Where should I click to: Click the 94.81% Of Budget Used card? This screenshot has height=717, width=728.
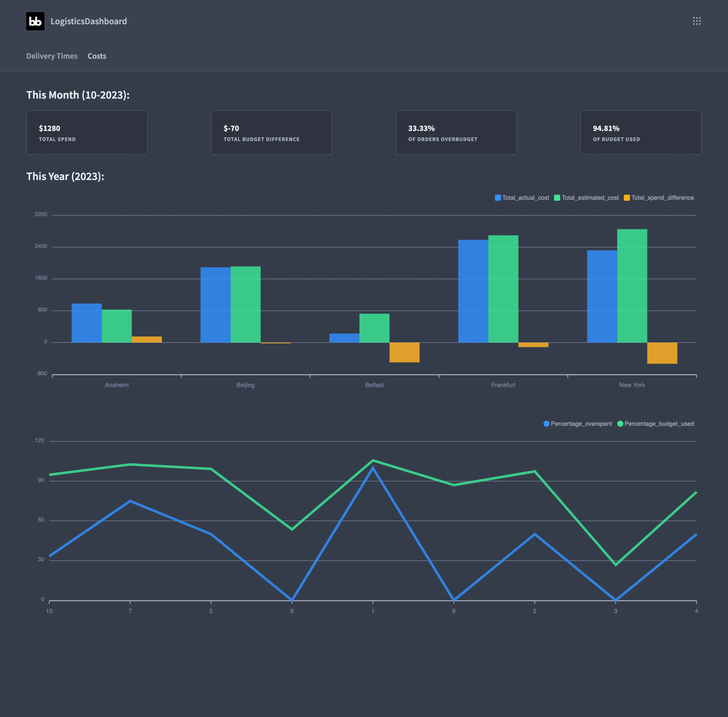point(641,132)
